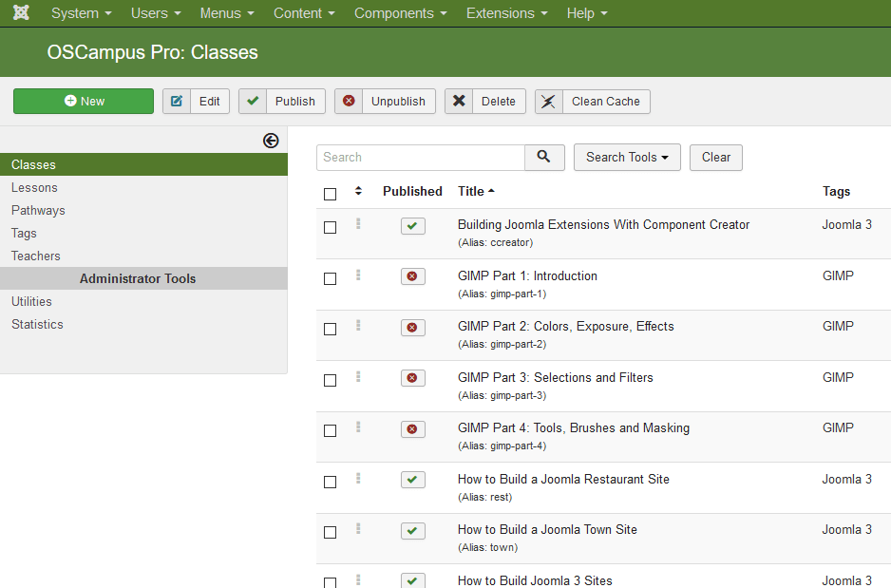The height and width of the screenshot is (588, 891).
Task: Select the GIMP Part 1: Introduction checkbox
Action: 331,279
